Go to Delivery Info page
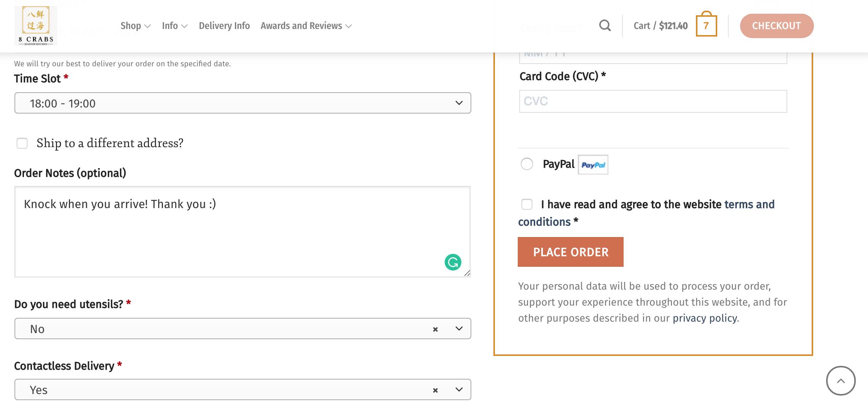868x407 pixels. [x=224, y=26]
